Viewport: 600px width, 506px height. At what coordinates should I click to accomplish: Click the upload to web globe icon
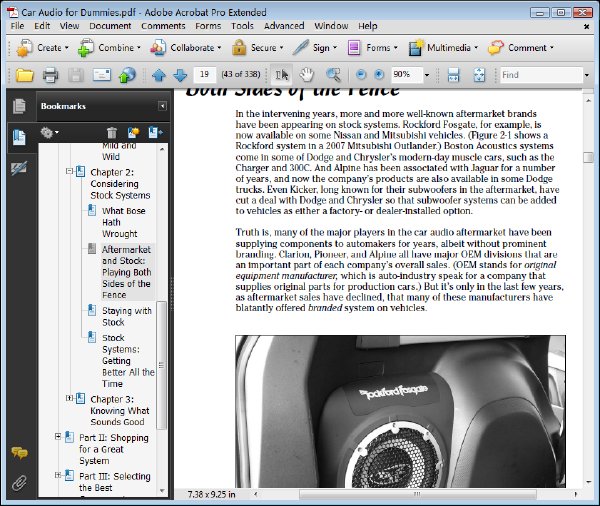(127, 75)
